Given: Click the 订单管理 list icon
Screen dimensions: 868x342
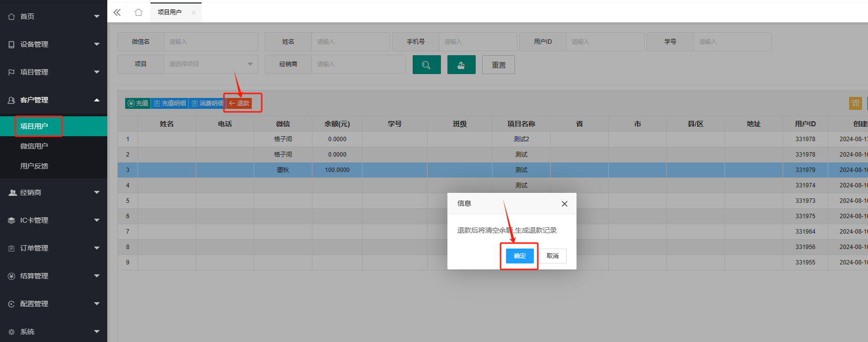Looking at the screenshot, I should (x=11, y=248).
